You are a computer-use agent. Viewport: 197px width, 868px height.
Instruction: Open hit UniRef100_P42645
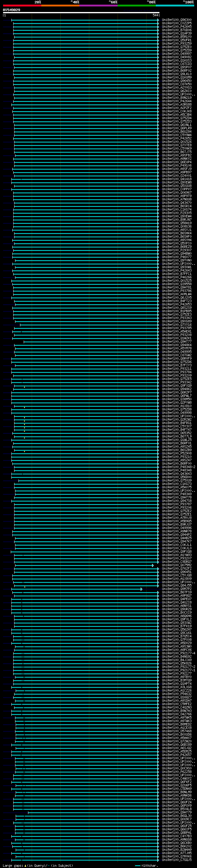pyautogui.click(x=177, y=26)
